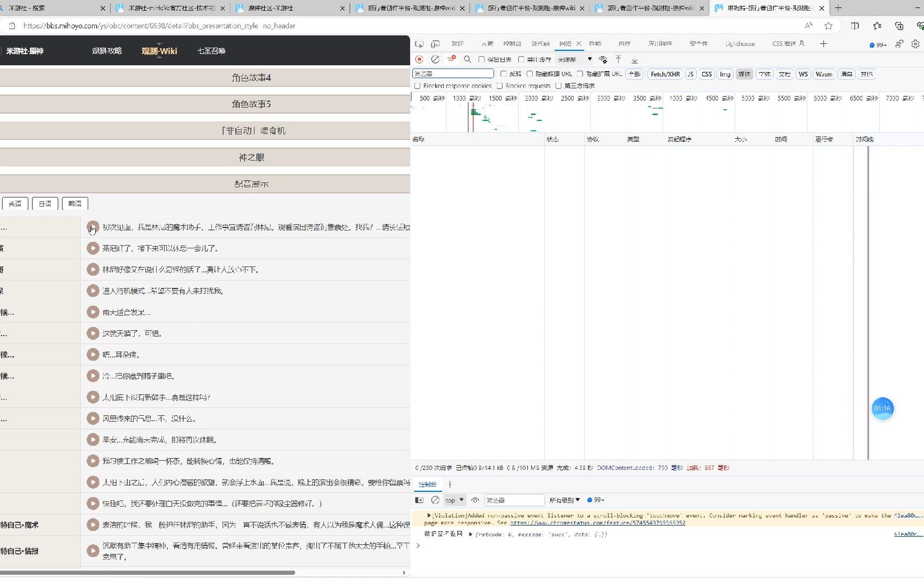Screen dimensions: 924x578
Task: Switch to 元素 Elements DevTools tab
Action: (x=487, y=44)
